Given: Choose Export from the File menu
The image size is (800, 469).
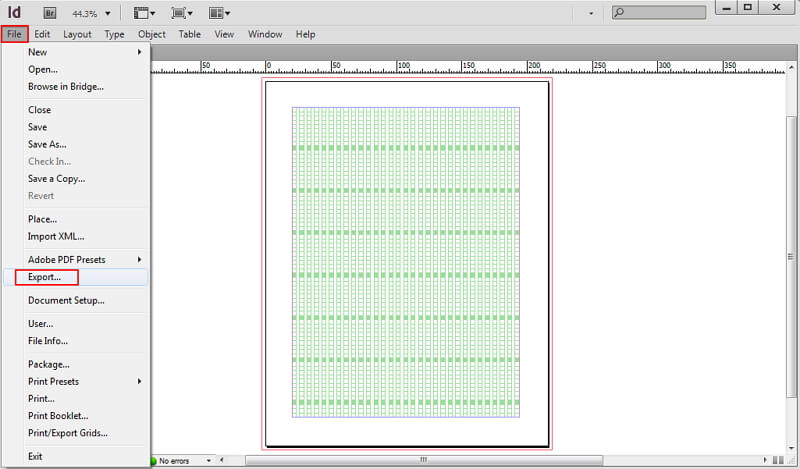Looking at the screenshot, I should (x=44, y=277).
